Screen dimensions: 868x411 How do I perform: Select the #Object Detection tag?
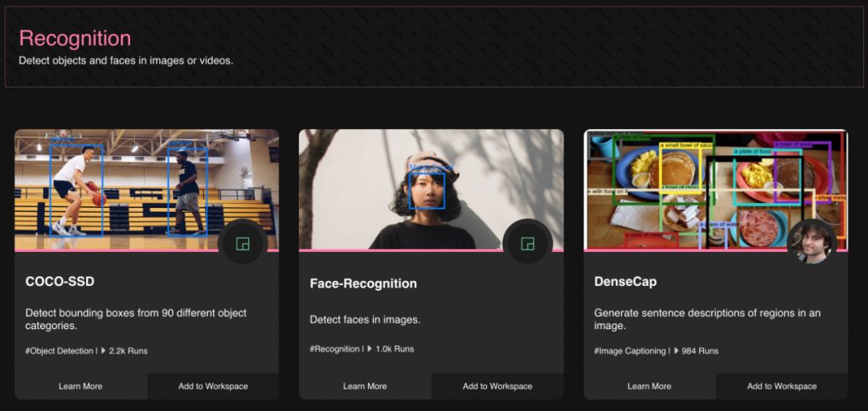coord(59,351)
